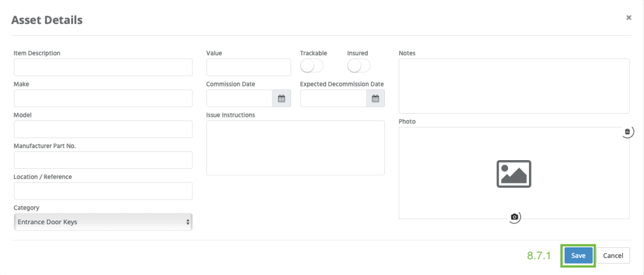Click into the Make field

(103, 99)
